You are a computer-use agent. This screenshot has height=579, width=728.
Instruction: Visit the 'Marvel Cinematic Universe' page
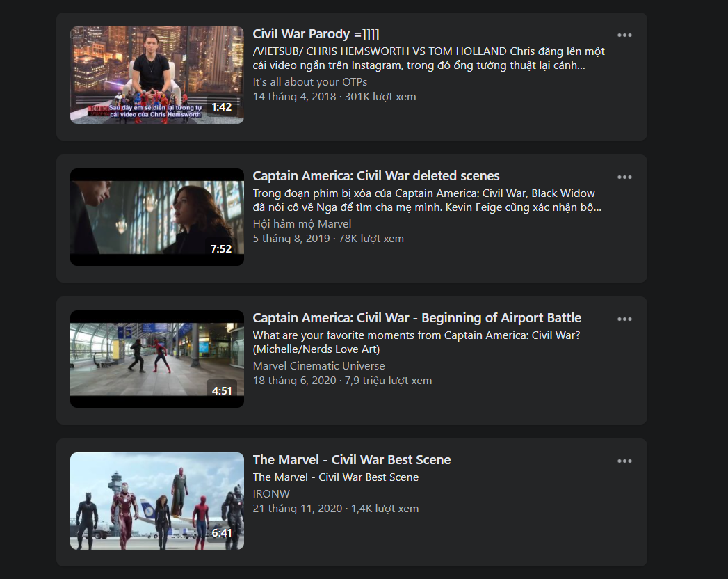tap(318, 366)
